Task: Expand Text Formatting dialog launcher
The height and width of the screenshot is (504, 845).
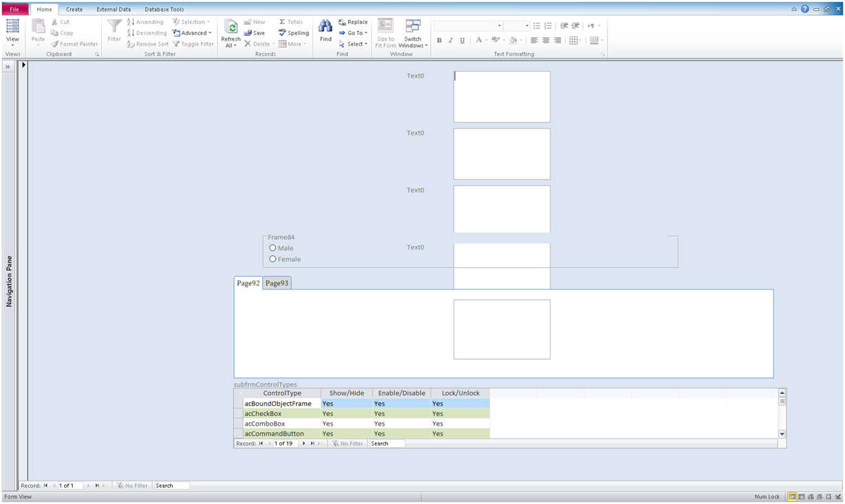Action: click(603, 54)
